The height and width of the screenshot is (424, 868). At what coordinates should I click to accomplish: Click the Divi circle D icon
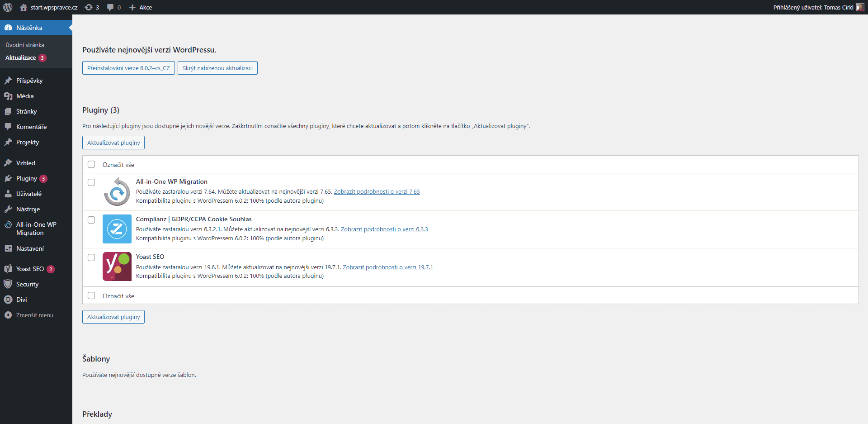tap(8, 300)
